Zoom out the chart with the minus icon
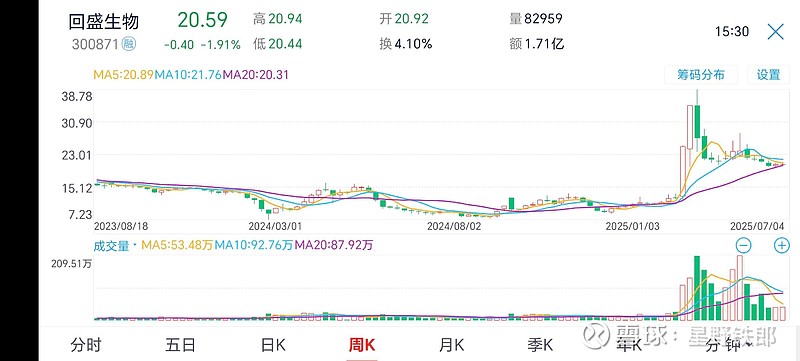Viewport: 800px width, 361px height. (x=744, y=246)
